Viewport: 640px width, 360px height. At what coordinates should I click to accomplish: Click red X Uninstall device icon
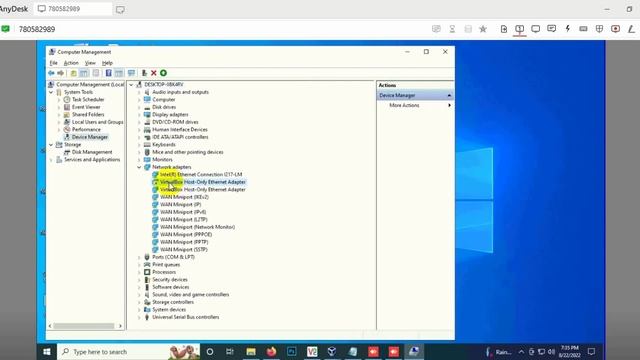pyautogui.click(x=153, y=73)
